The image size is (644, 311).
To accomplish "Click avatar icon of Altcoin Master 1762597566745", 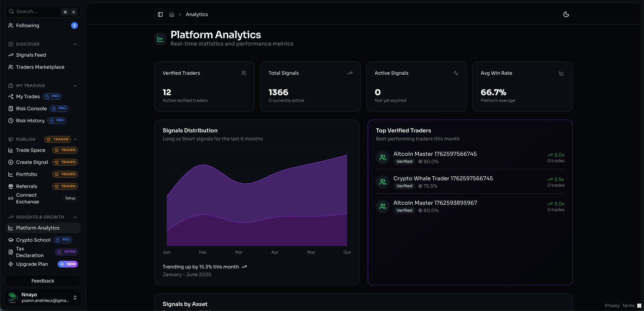I will (383, 158).
